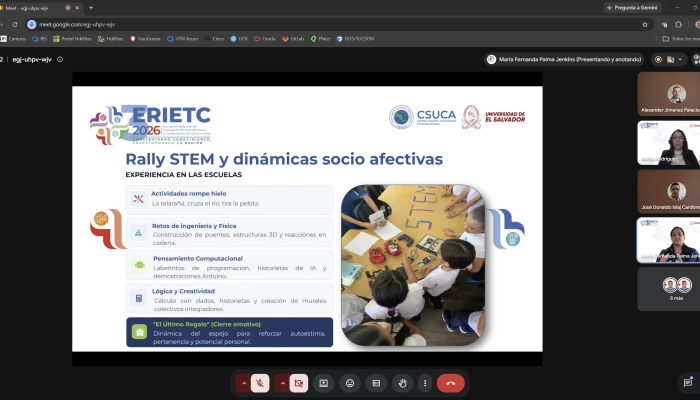
Task: Open dropdown arrow next to recording indicator
Action: pyautogui.click(x=680, y=59)
